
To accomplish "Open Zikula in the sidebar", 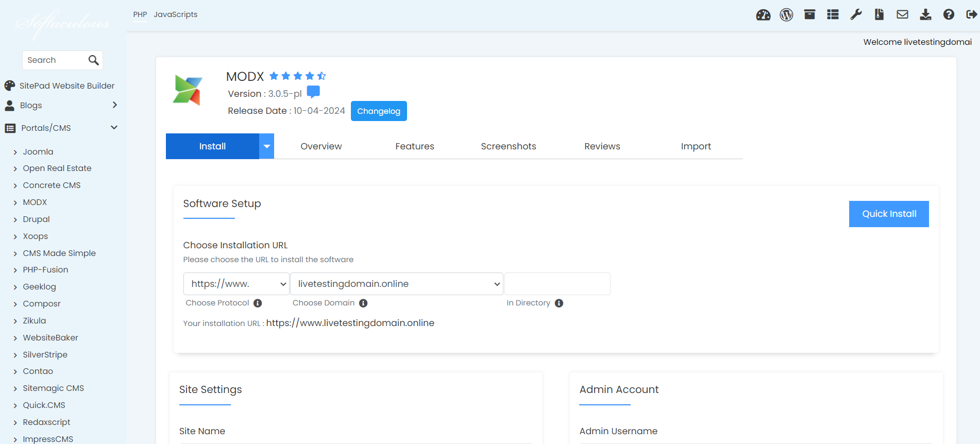I will [x=35, y=321].
